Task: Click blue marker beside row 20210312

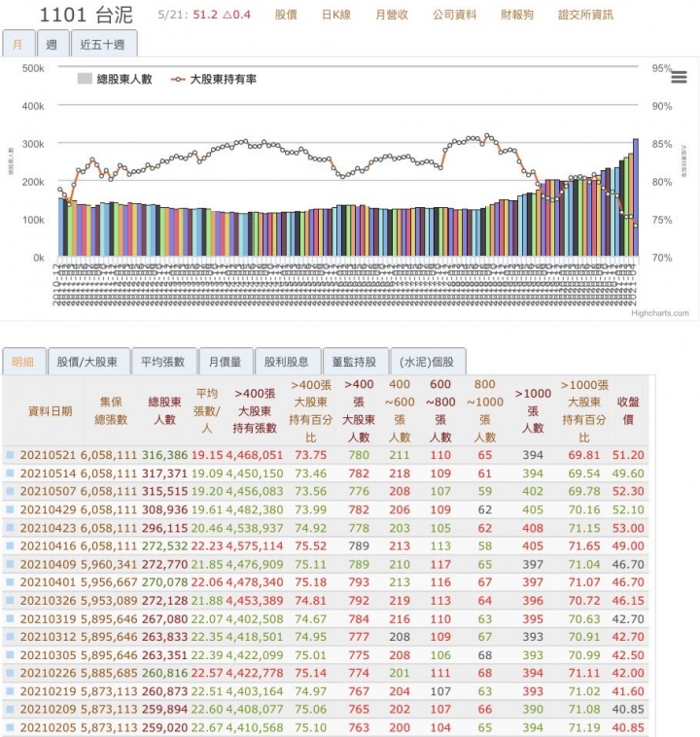Action: [x=10, y=636]
